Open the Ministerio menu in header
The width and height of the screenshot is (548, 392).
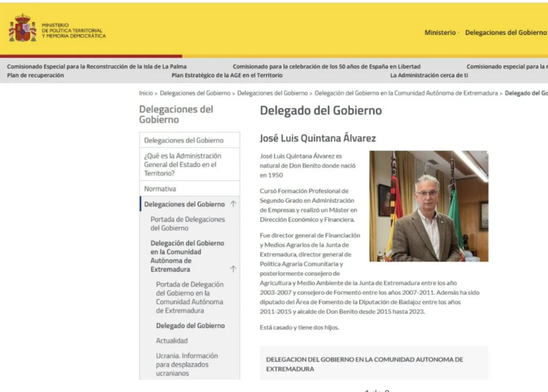440,33
